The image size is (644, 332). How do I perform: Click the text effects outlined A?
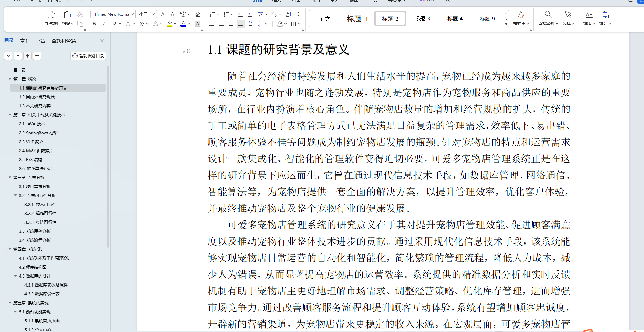[156, 24]
